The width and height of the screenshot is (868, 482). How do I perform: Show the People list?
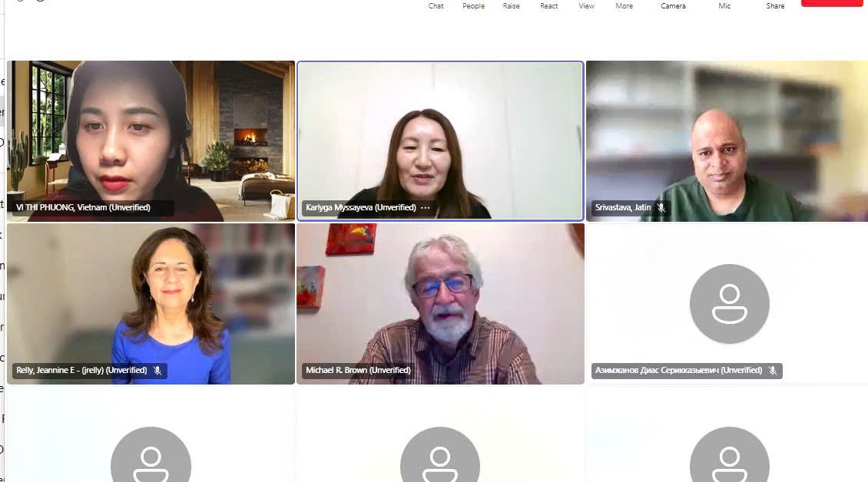[x=473, y=5]
